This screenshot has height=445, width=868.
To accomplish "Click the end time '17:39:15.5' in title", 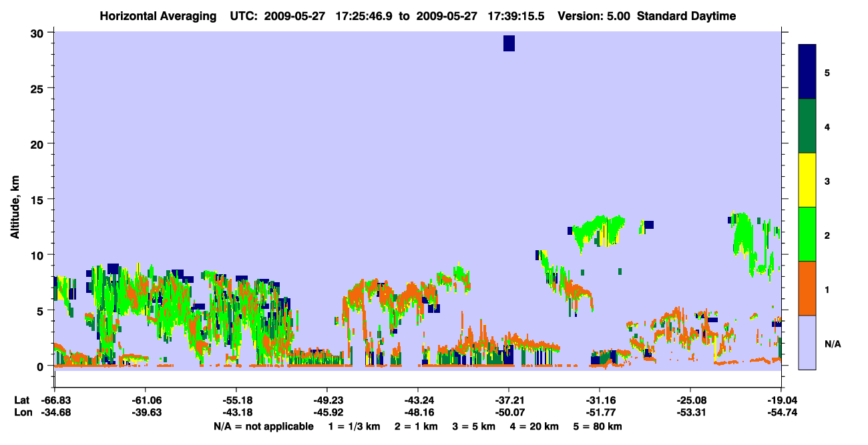I will (x=515, y=16).
